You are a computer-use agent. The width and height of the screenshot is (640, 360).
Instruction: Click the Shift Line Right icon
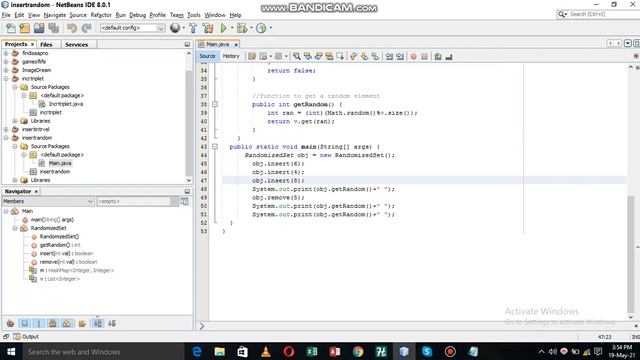(x=400, y=57)
